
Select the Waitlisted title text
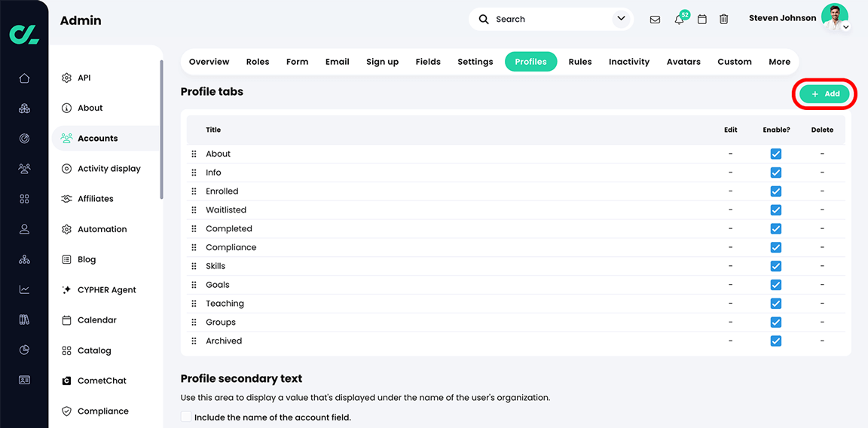(226, 209)
